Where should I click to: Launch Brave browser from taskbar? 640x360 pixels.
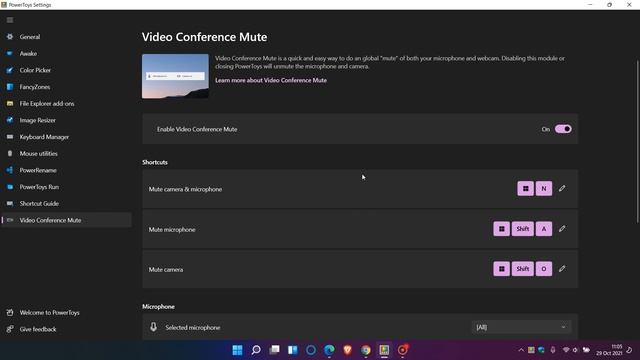[347, 350]
